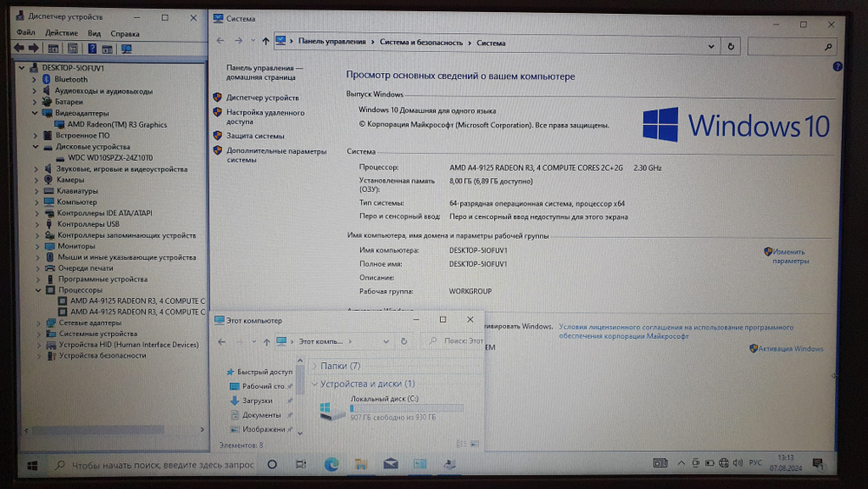The height and width of the screenshot is (489, 868).
Task: Collapse Устройства и диски (1) group
Action: pyautogui.click(x=314, y=384)
